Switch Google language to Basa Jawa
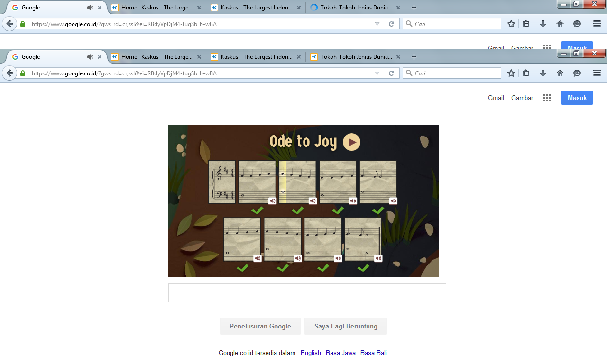The width and height of the screenshot is (607, 364). click(x=340, y=353)
